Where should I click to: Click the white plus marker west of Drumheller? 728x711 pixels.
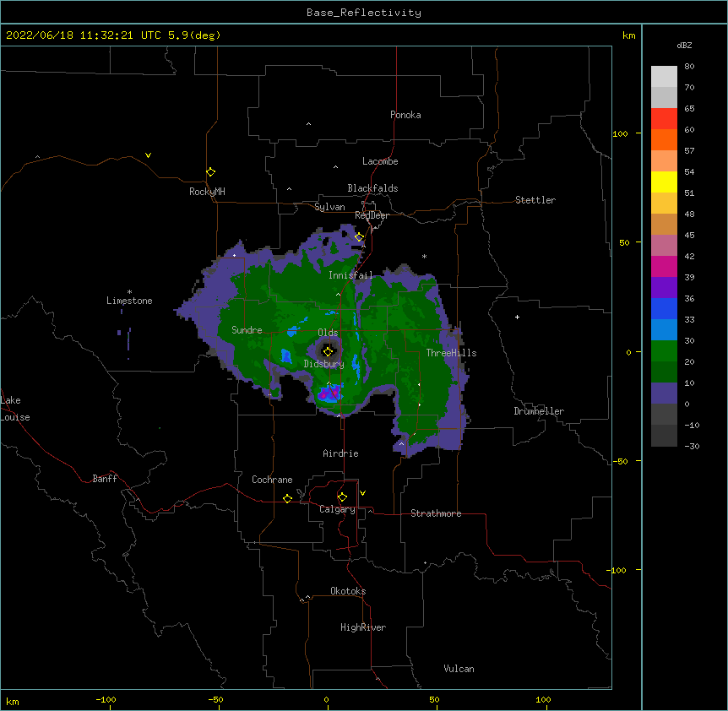[517, 317]
